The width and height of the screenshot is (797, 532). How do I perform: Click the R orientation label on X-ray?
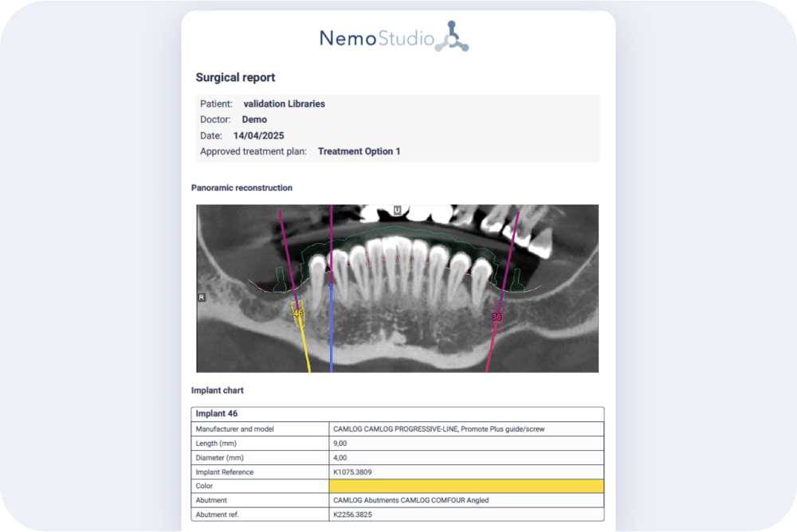click(202, 297)
